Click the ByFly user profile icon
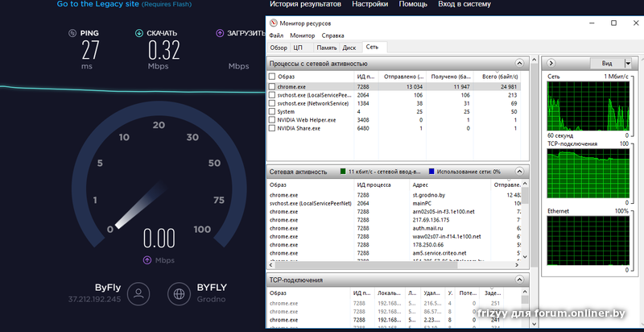This screenshot has height=332, width=644. pos(139,293)
